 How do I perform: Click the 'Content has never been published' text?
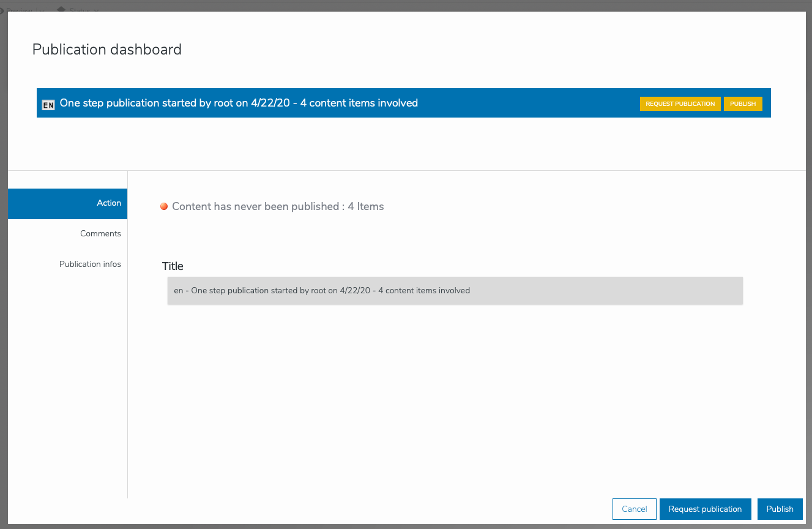click(x=278, y=207)
